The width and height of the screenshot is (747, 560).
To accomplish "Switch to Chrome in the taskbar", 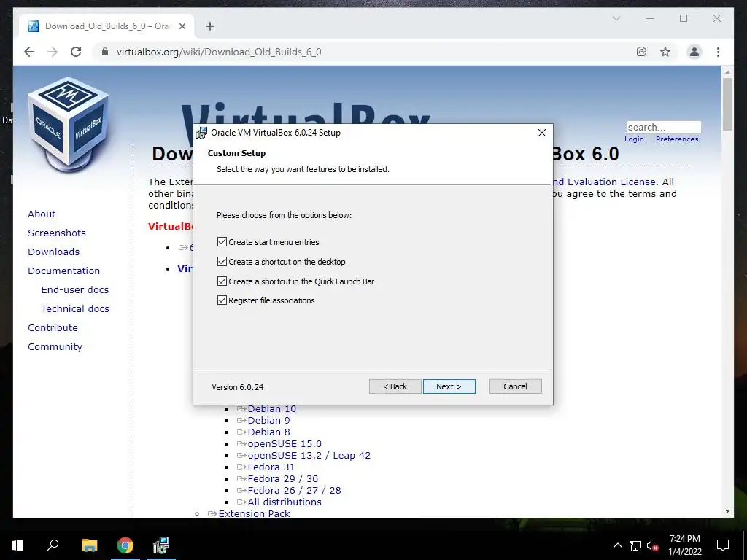I will 125,545.
